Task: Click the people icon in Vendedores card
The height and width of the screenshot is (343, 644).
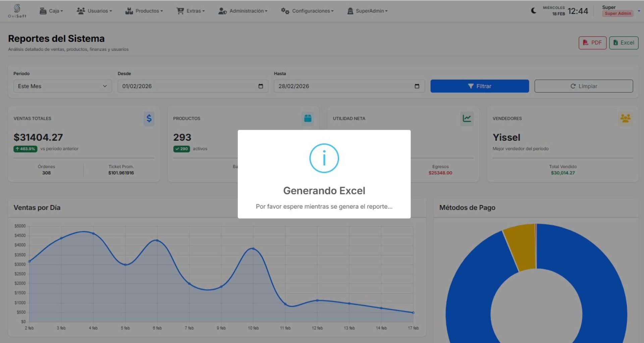Action: coord(625,119)
